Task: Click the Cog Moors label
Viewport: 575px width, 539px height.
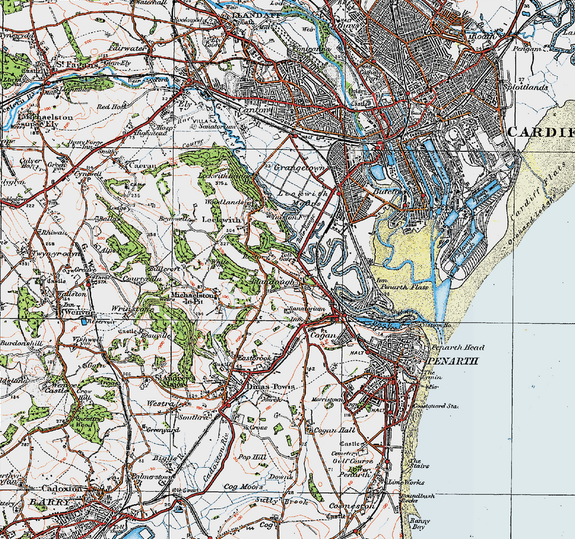Action: point(243,487)
